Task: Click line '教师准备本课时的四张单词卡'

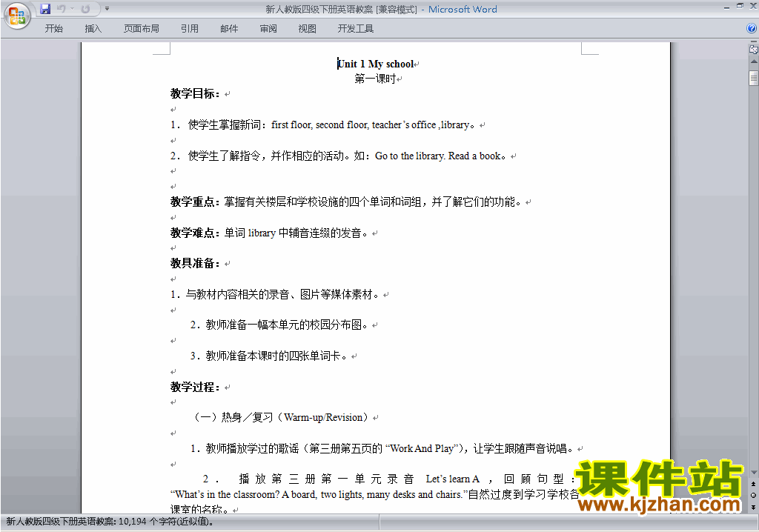Action: [x=268, y=356]
